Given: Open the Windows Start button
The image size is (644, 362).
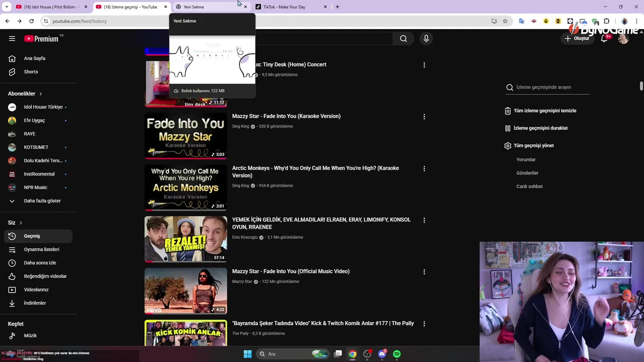Looking at the screenshot, I should click(248, 354).
